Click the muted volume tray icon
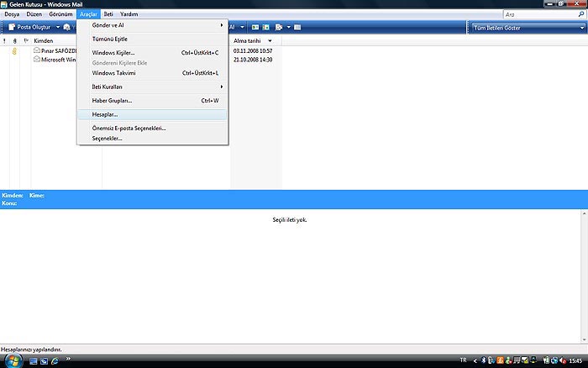Screen dimensions: 588x368 (x=563, y=360)
